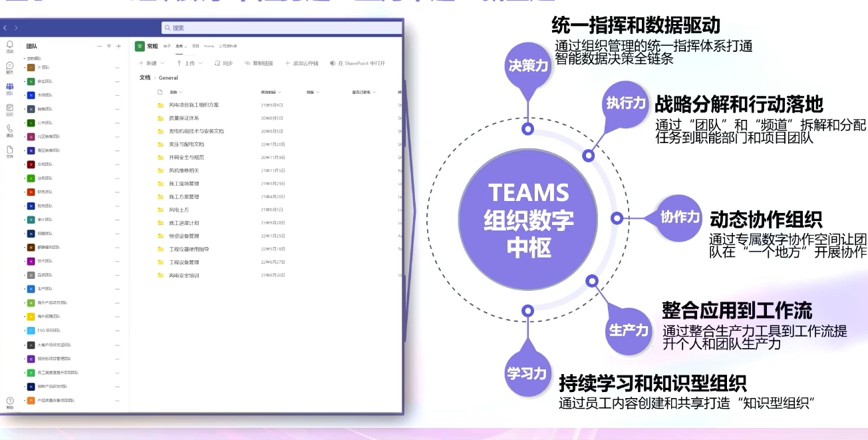
Task: Select 大客户项目攻坚团队 in the team list
Action: coord(54,345)
